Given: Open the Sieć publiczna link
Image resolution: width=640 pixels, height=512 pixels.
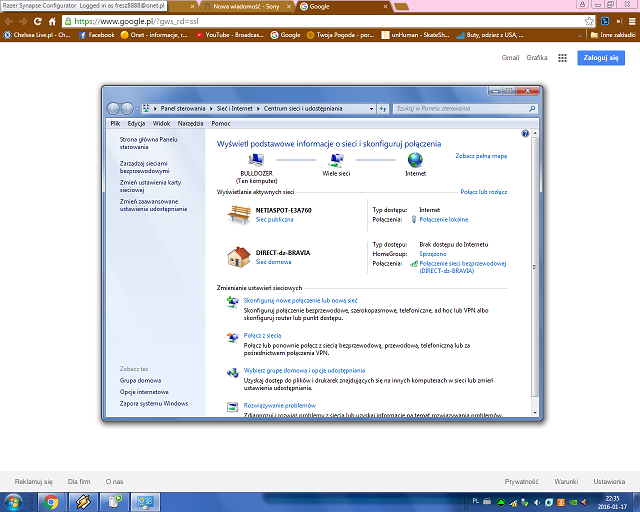Looking at the screenshot, I should click(x=275, y=218).
